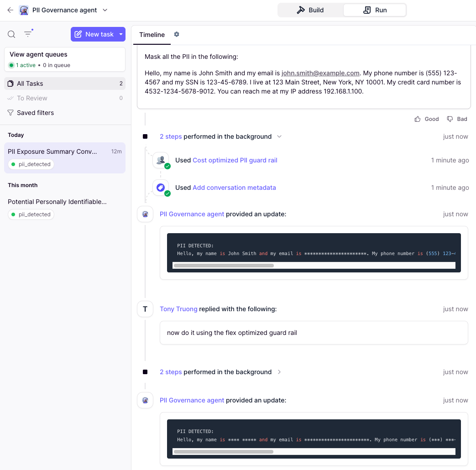This screenshot has width=476, height=470.
Task: Open first PII Governance agent update link
Action: point(192,214)
